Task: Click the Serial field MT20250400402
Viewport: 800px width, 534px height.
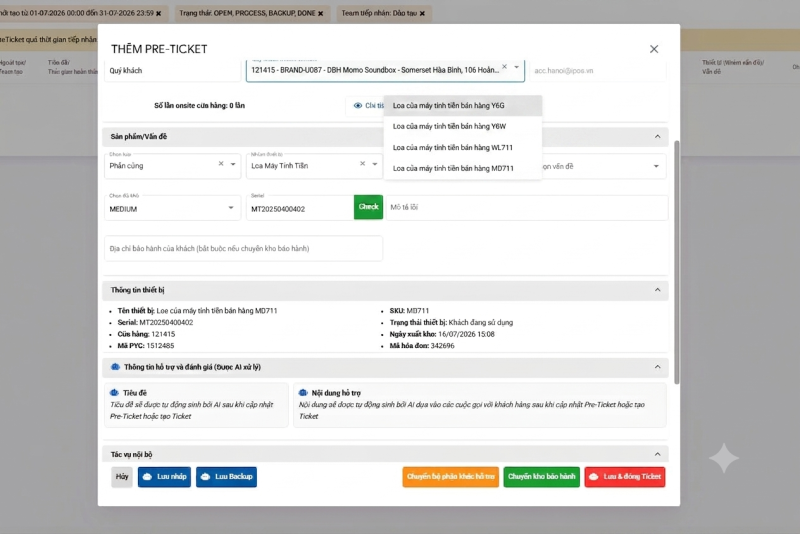Action: [x=299, y=208]
